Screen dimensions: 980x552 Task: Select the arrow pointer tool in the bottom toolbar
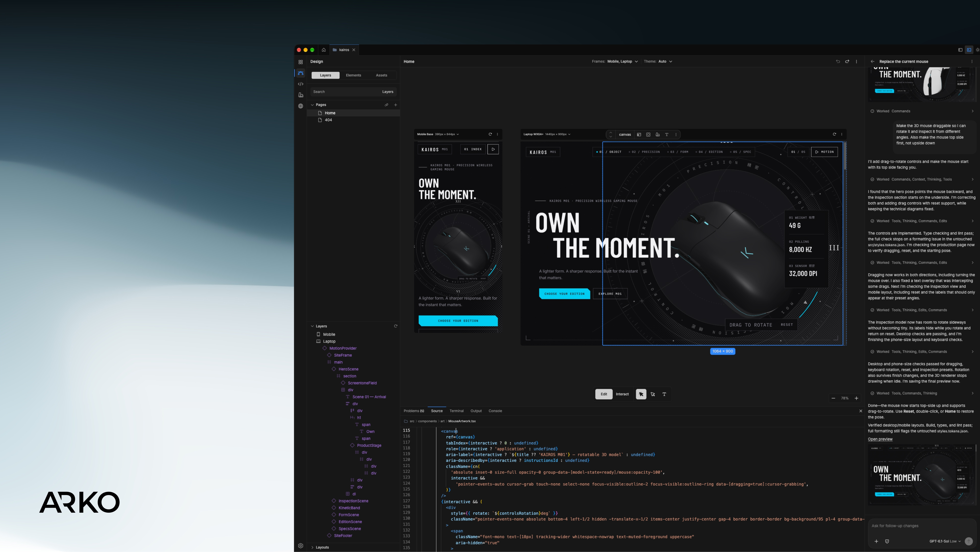pos(641,394)
